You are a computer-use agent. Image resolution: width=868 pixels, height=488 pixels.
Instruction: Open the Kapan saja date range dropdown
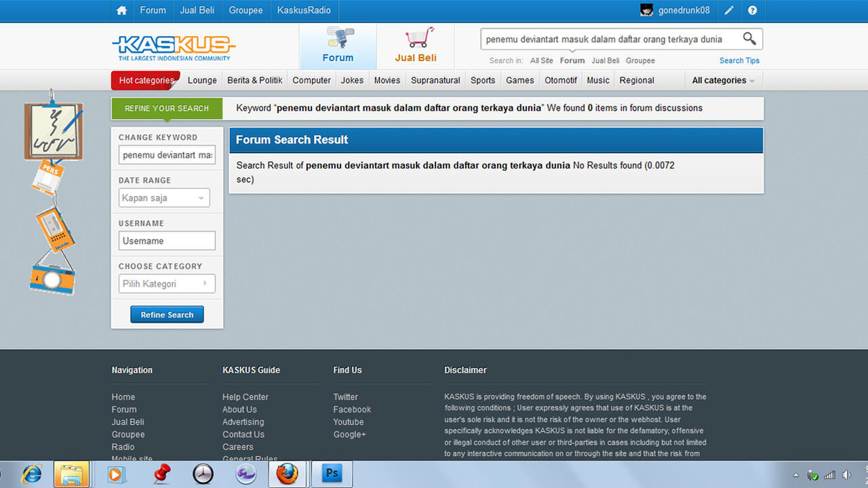click(x=164, y=198)
